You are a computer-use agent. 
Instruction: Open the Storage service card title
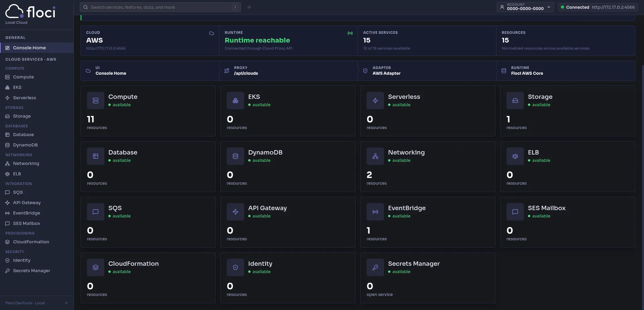540,97
